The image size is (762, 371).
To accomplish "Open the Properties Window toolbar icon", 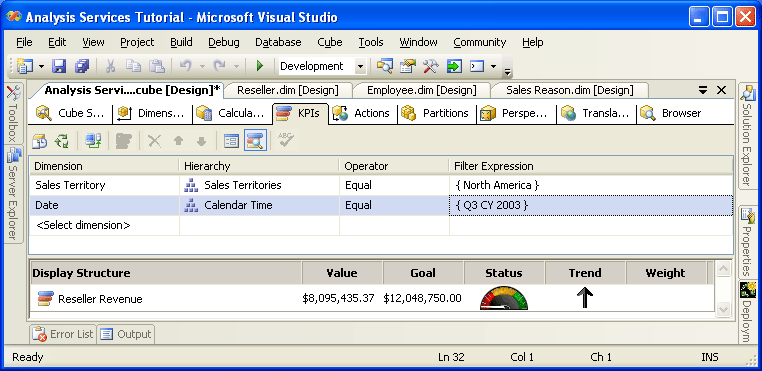I will point(407,66).
